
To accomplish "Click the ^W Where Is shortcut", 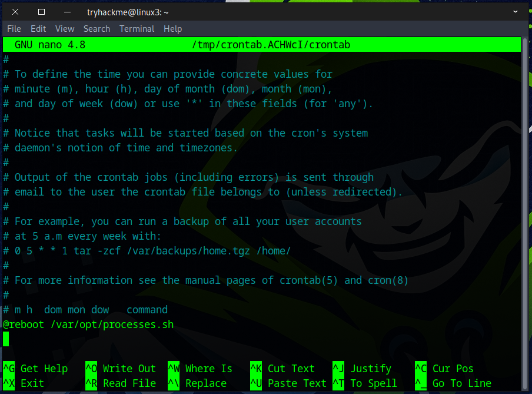I will pos(200,369).
